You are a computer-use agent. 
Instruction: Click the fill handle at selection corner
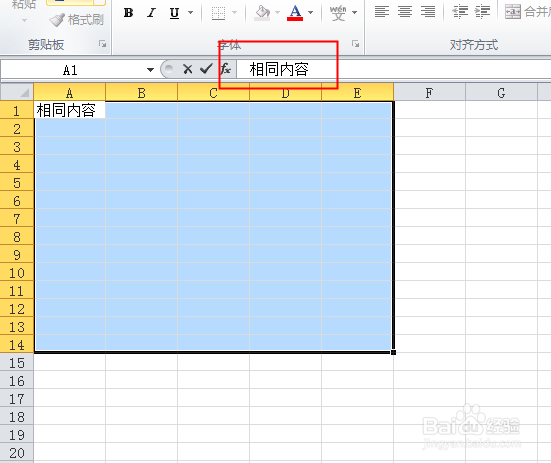coord(393,352)
